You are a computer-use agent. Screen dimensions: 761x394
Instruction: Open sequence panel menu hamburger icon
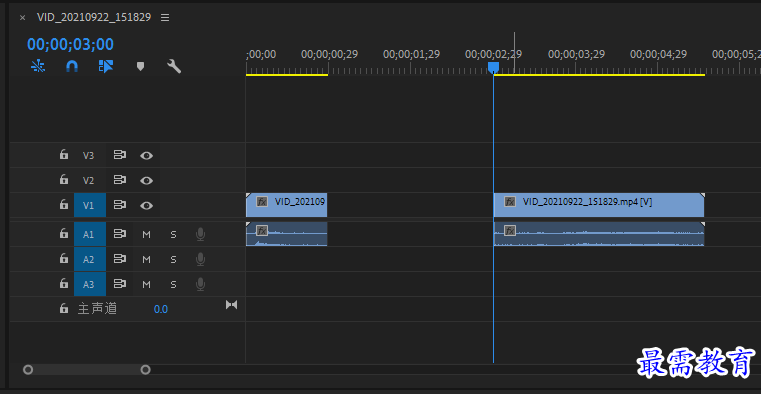click(165, 17)
